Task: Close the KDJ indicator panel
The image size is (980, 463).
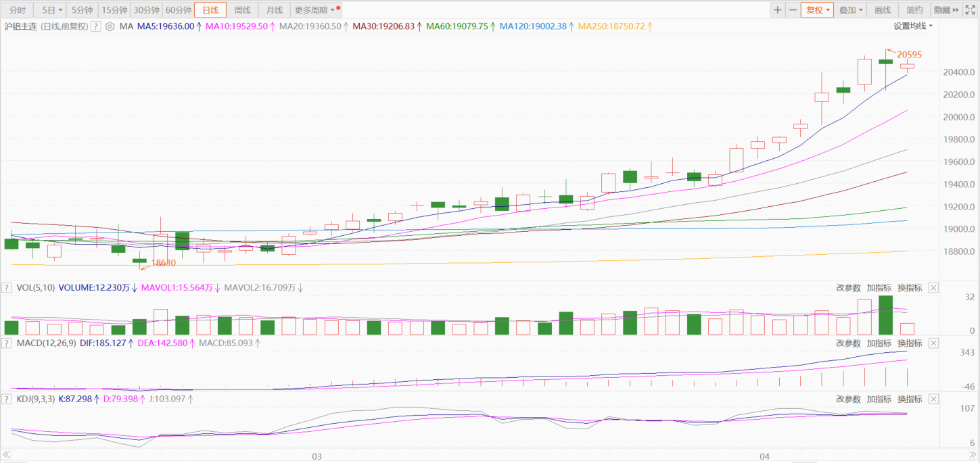Action: pos(933,399)
